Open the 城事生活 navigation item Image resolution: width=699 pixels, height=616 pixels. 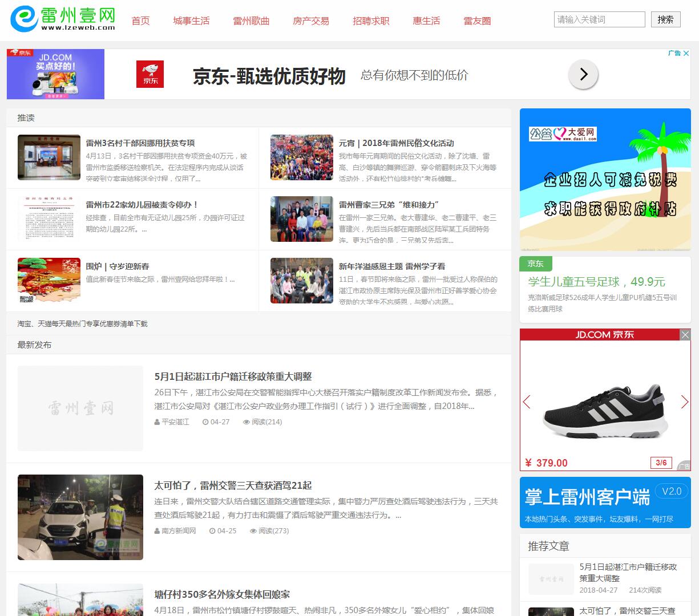pyautogui.click(x=191, y=21)
